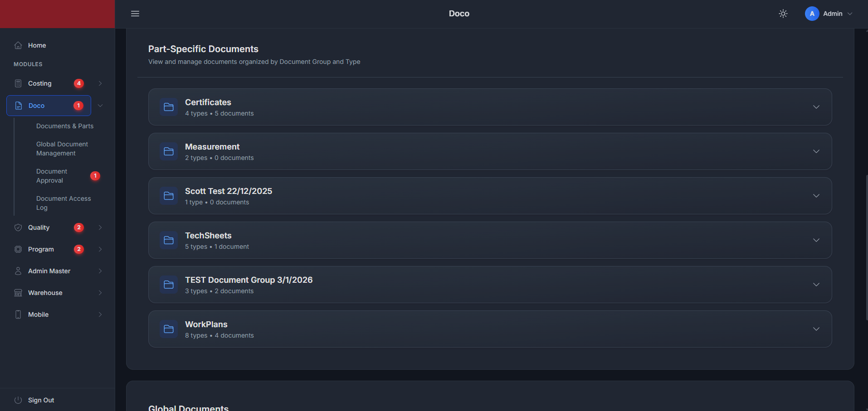Click the WorkPlans group title
The image size is (868, 411).
tap(206, 324)
